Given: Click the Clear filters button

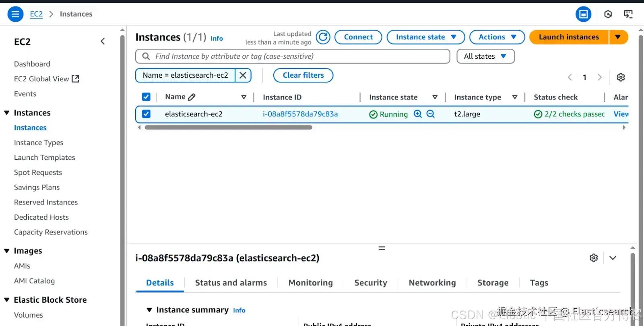Looking at the screenshot, I should (303, 75).
